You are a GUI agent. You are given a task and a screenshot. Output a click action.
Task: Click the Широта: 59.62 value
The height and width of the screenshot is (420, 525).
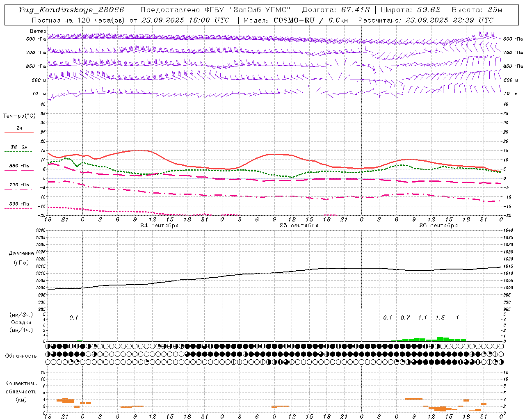(411, 10)
